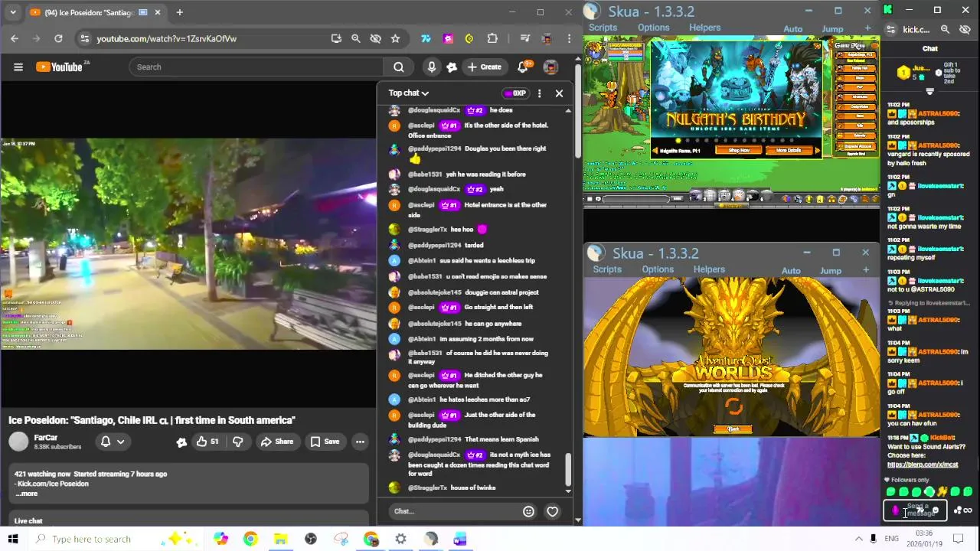Image resolution: width=980 pixels, height=551 pixels.
Task: Click Auto in lower Skua window
Action: point(791,270)
